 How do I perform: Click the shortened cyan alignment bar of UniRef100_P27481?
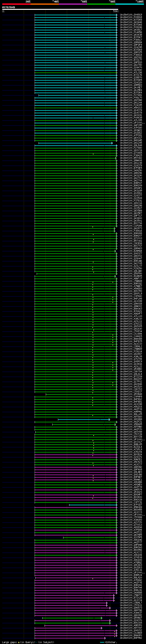(x=78, y=95)
